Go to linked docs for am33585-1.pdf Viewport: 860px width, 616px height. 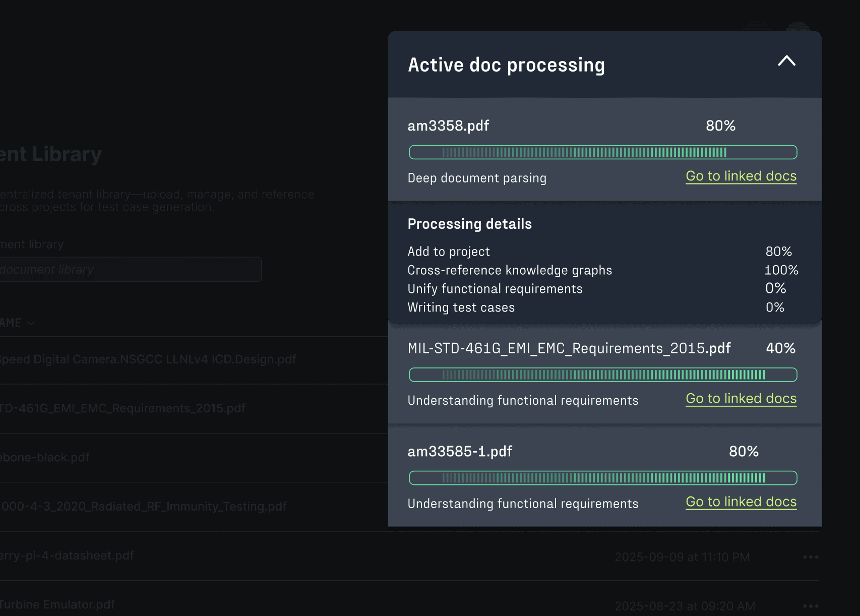[741, 502]
